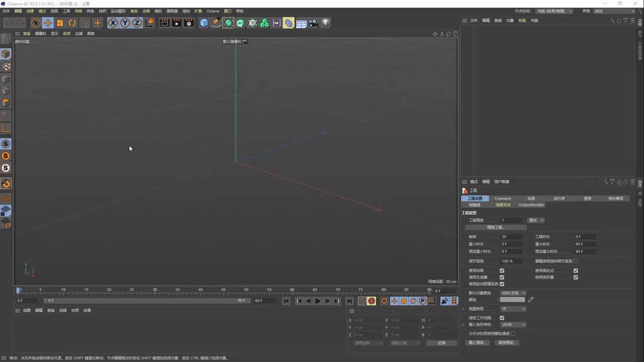Toggle the Y axis lock icon
The height and width of the screenshot is (362, 644).
(125, 23)
